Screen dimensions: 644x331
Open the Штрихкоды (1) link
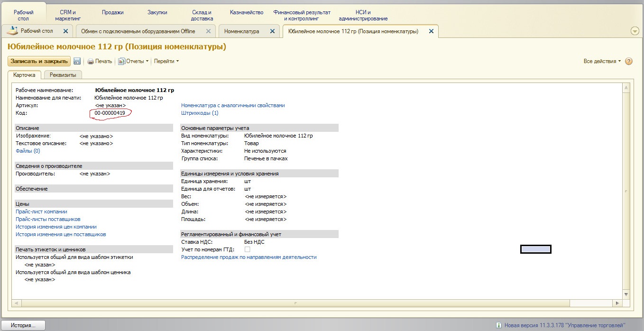click(200, 113)
